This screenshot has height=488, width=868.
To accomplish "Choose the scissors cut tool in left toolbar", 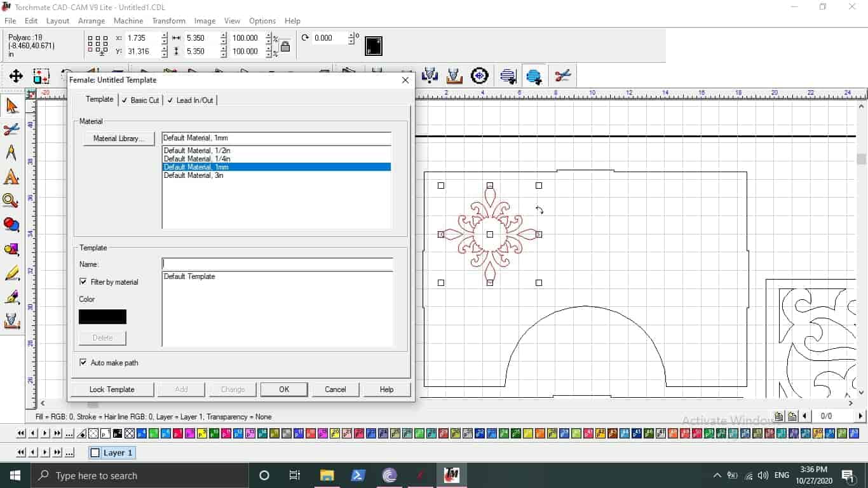I will pos(11,130).
